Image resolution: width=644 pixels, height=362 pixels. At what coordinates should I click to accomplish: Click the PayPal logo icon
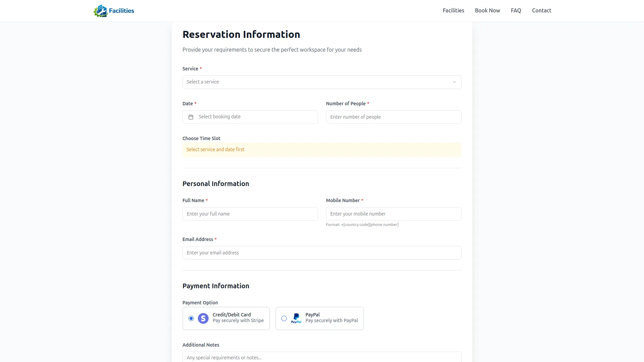click(296, 318)
